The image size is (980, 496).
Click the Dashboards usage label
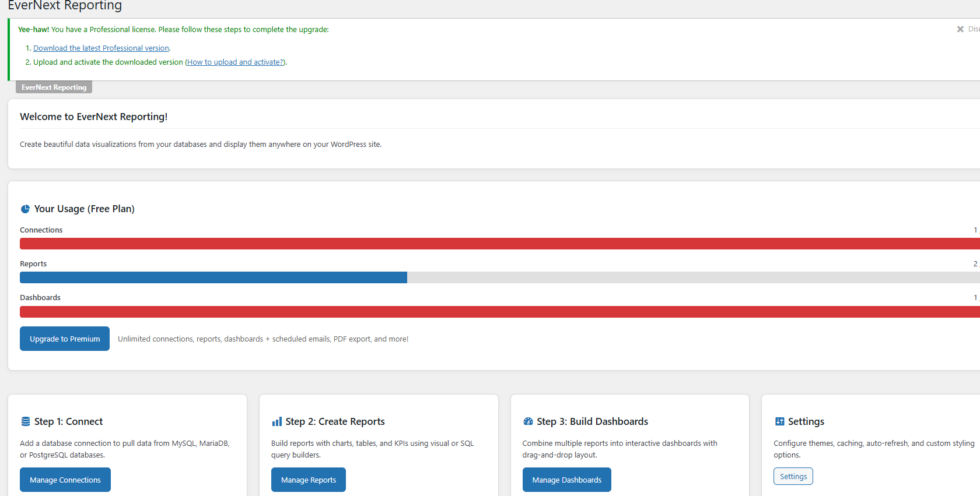pos(40,298)
